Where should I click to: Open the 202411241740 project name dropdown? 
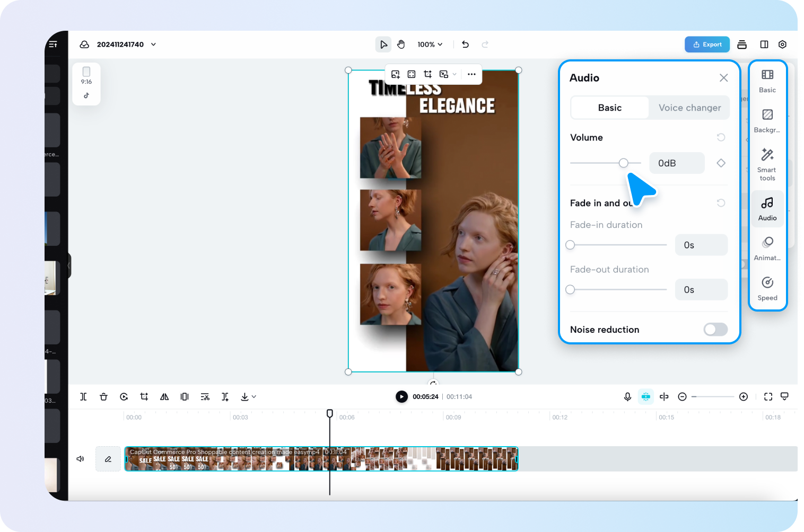pyautogui.click(x=153, y=45)
